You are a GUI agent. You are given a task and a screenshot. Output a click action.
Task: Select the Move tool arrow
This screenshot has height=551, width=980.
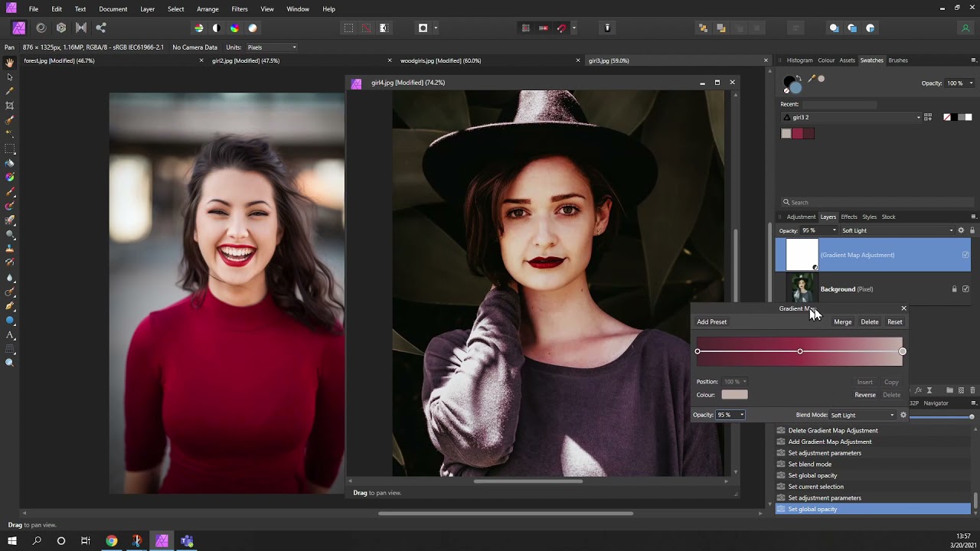9,77
